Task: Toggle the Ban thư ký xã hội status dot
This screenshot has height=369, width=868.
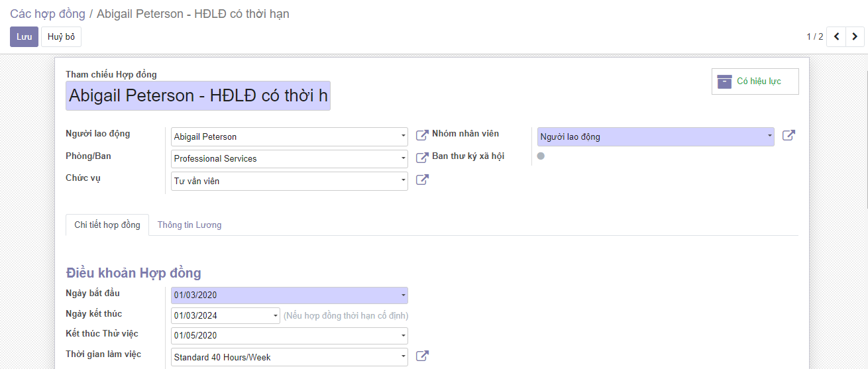Action: coord(541,156)
